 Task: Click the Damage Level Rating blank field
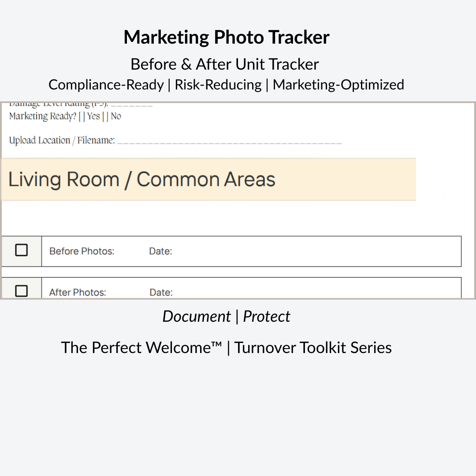click(x=131, y=105)
